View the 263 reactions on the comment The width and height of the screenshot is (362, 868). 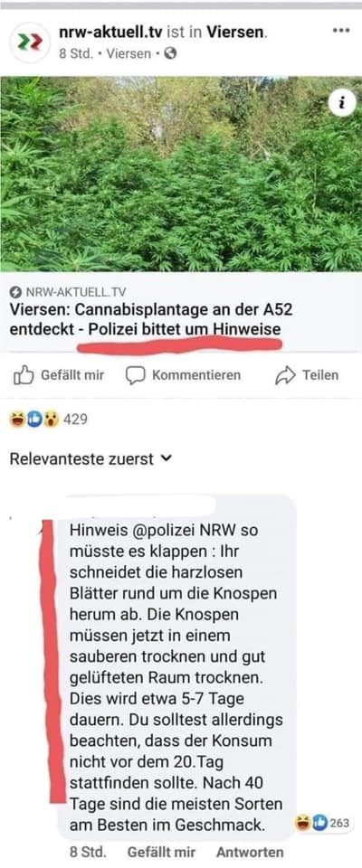[323, 823]
